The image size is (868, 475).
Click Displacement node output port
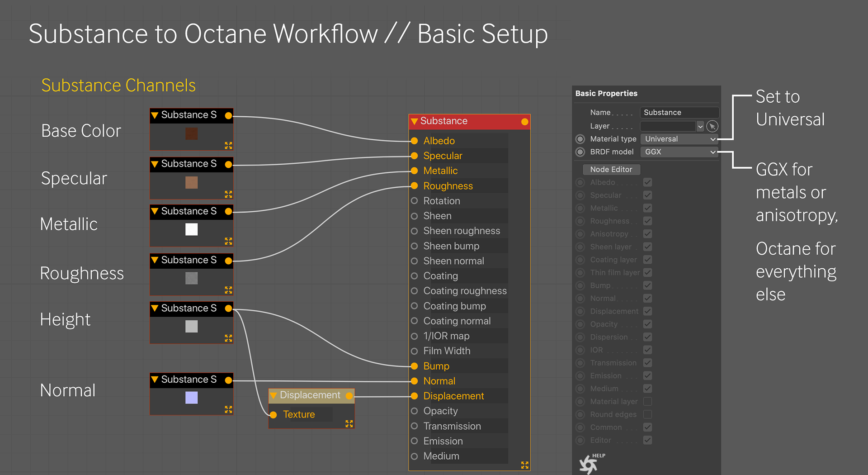pyautogui.click(x=349, y=396)
